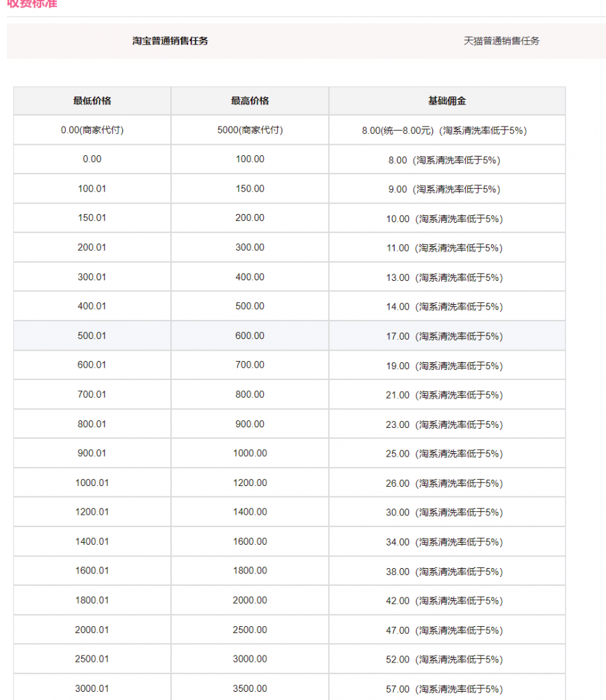Image resolution: width=606 pixels, height=700 pixels.
Task: Click the 3000.01 minimum price cell
Action: click(92, 688)
